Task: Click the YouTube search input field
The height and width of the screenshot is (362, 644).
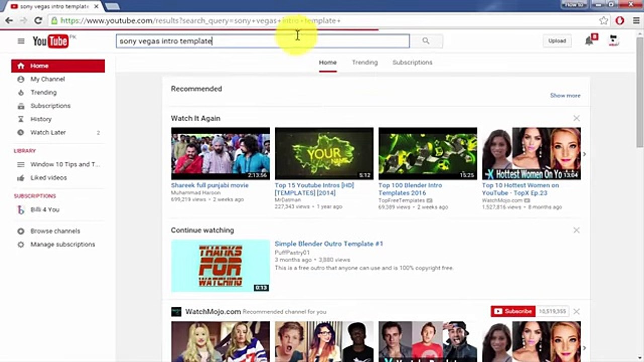Action: point(263,41)
